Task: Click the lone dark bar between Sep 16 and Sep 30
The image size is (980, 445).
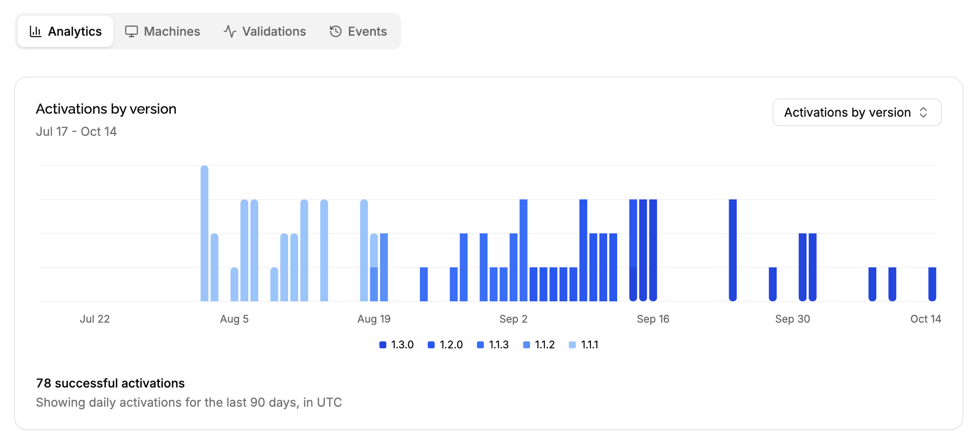Action: tap(733, 250)
